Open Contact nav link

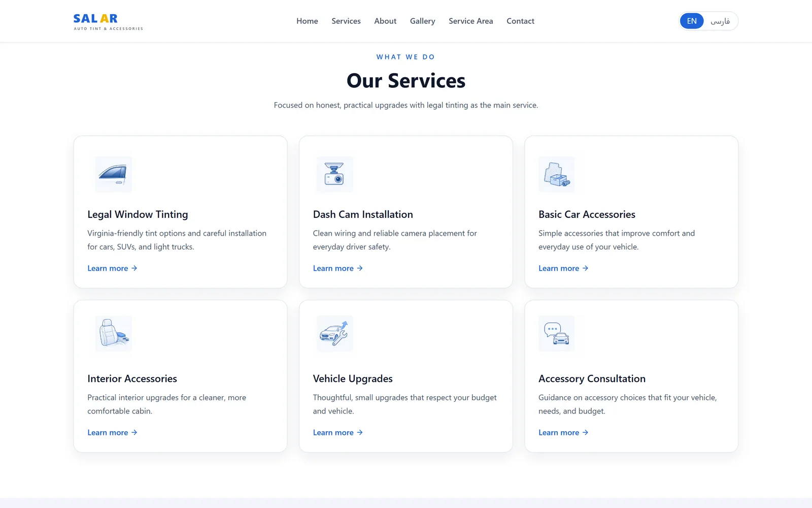click(x=520, y=21)
